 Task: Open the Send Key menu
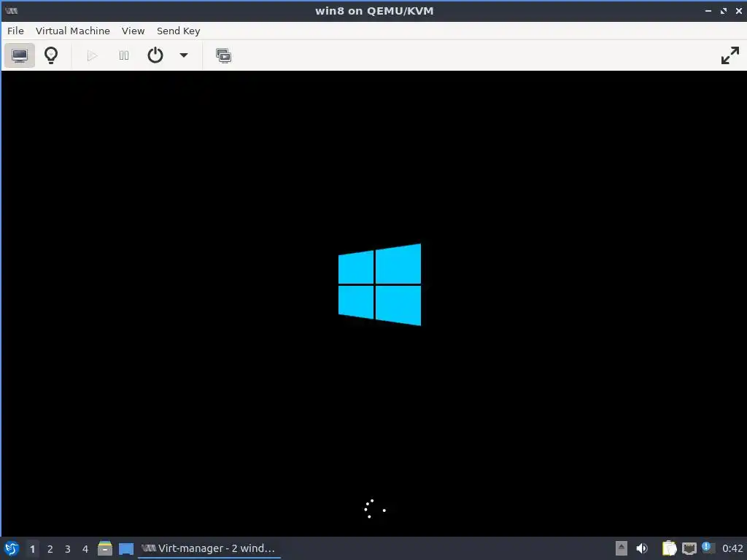[178, 31]
